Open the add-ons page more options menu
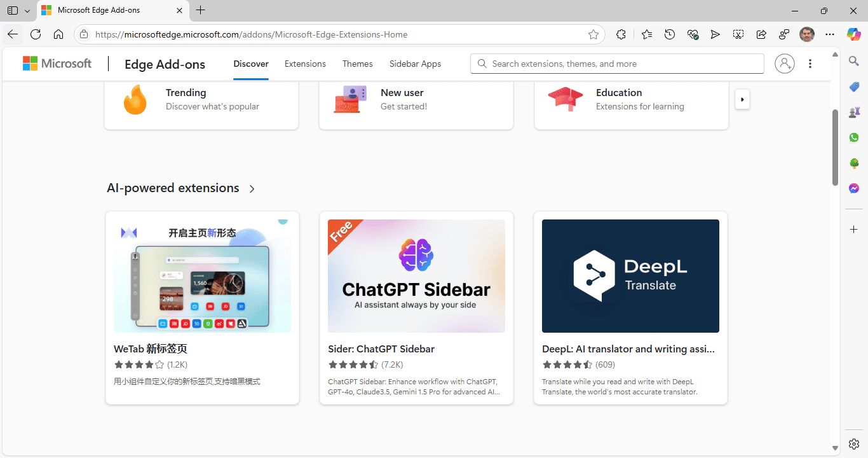This screenshot has width=868, height=458. point(810,64)
